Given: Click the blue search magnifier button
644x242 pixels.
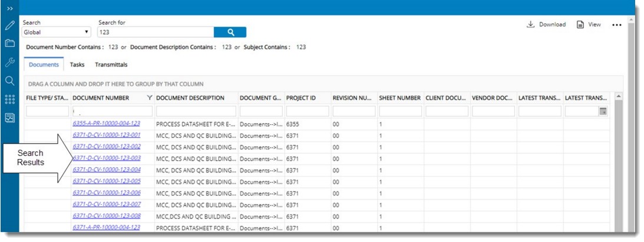Looking at the screenshot, I should [x=230, y=32].
